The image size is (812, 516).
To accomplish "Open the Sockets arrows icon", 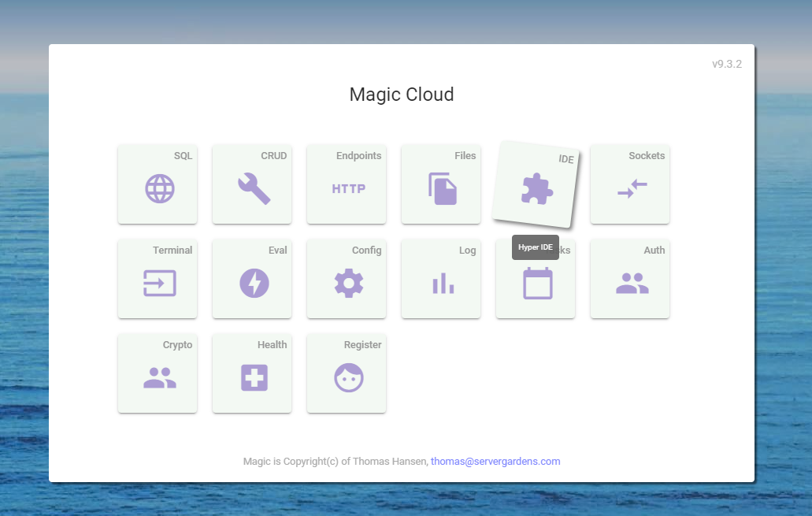I will pyautogui.click(x=632, y=189).
